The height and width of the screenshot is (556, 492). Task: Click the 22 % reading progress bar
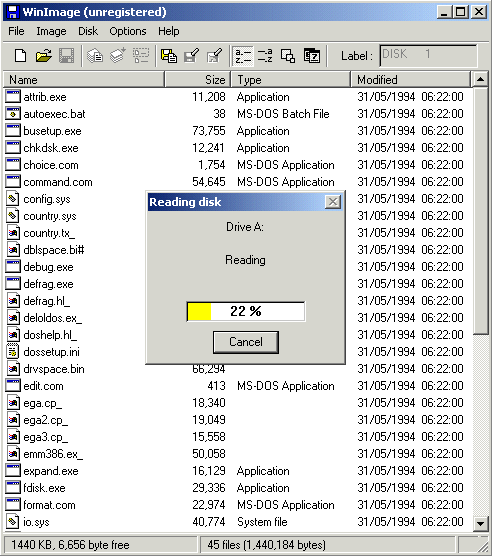coord(246,311)
